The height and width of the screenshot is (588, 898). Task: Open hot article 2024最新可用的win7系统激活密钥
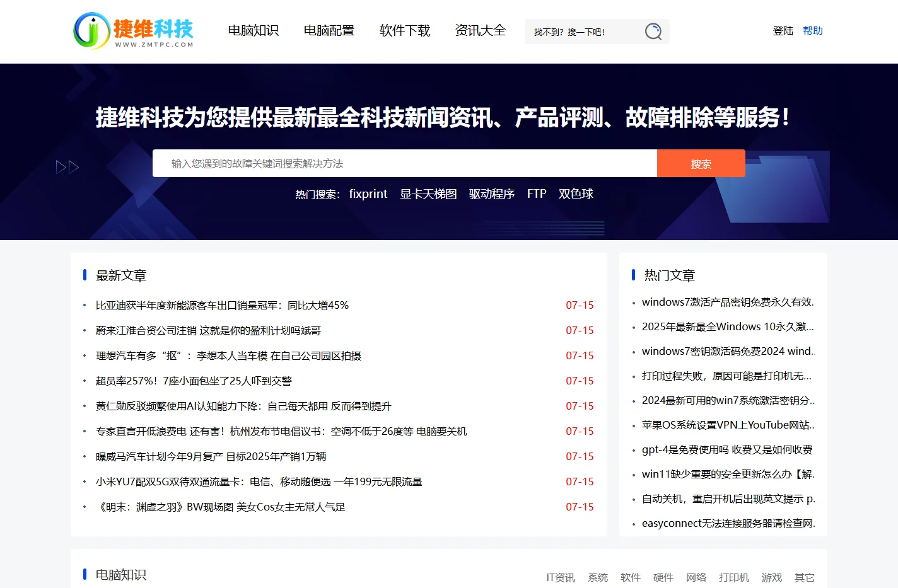point(728,400)
